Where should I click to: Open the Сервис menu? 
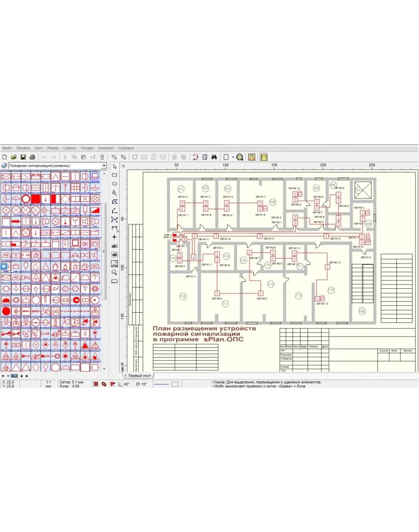tap(70, 148)
